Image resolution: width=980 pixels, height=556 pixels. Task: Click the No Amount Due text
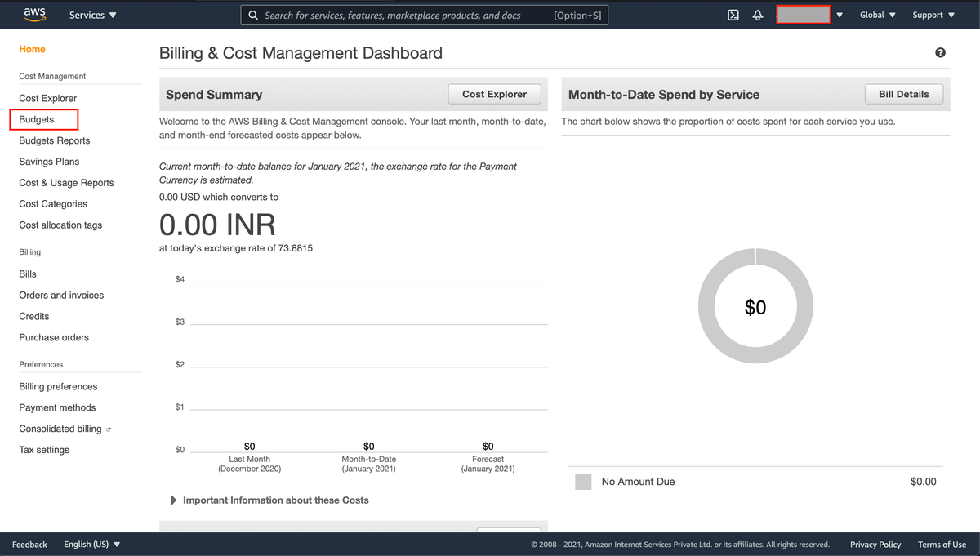[x=639, y=482]
